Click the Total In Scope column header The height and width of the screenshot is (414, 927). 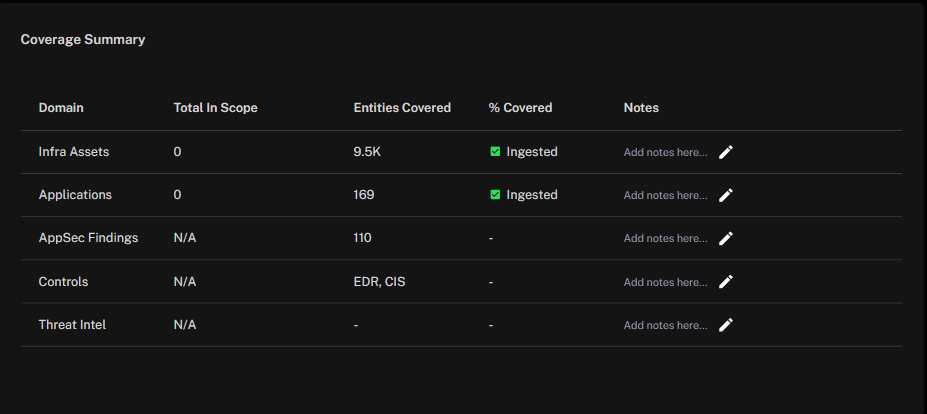[x=215, y=108]
